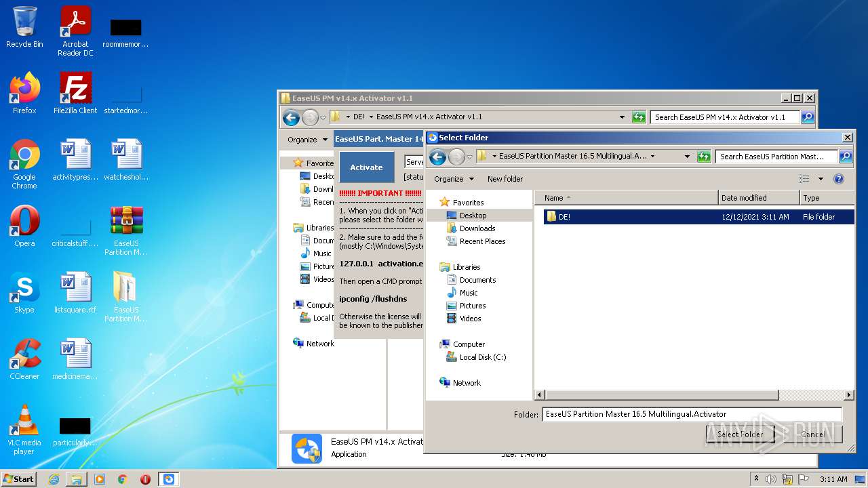The image size is (868, 488).
Task: Expand address history dropdown in Activator Explorer window
Action: pos(623,117)
